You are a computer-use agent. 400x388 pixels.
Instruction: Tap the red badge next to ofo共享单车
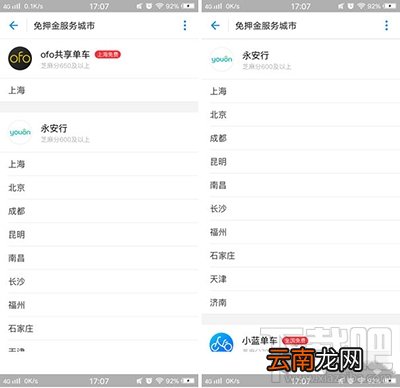click(x=108, y=54)
